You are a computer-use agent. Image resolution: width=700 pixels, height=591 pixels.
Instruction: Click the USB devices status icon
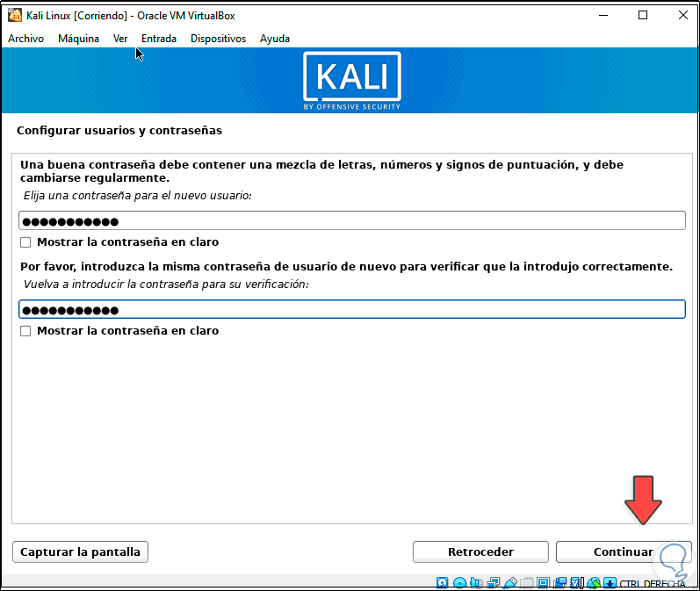pyautogui.click(x=510, y=582)
